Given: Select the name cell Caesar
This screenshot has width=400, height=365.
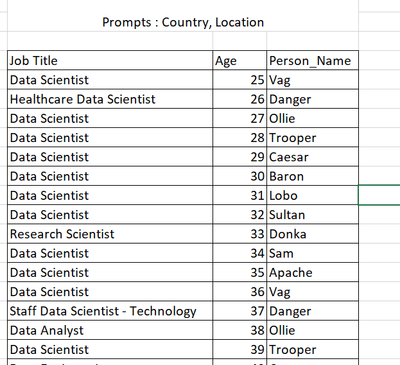Looking at the screenshot, I should [313, 157].
